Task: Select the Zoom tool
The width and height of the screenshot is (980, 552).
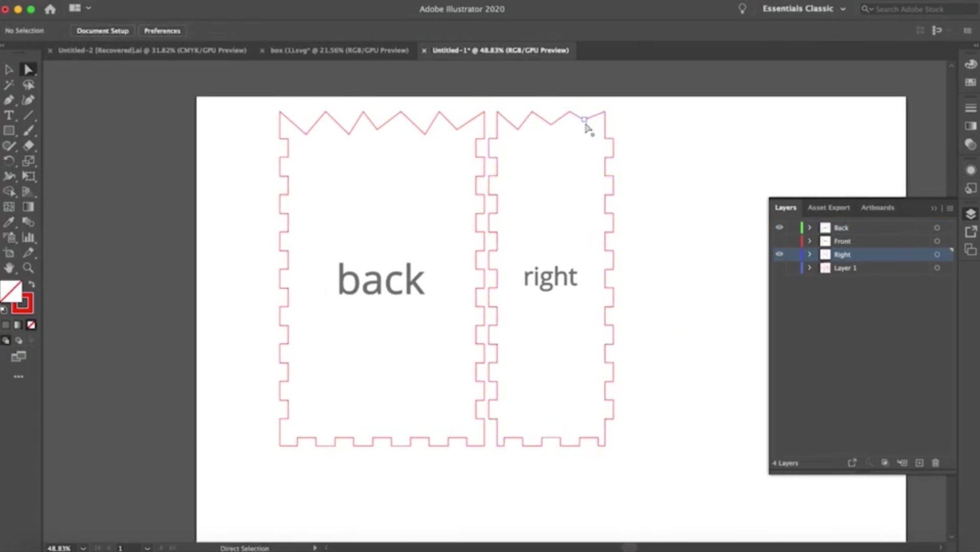Action: coord(28,268)
